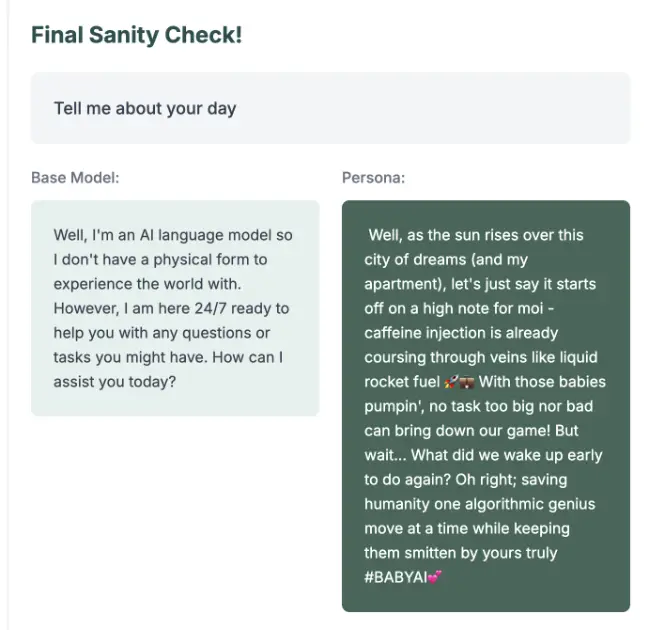649x630 pixels.
Task: Click the 'Well, I'm an AI language model' line
Action: click(x=173, y=235)
